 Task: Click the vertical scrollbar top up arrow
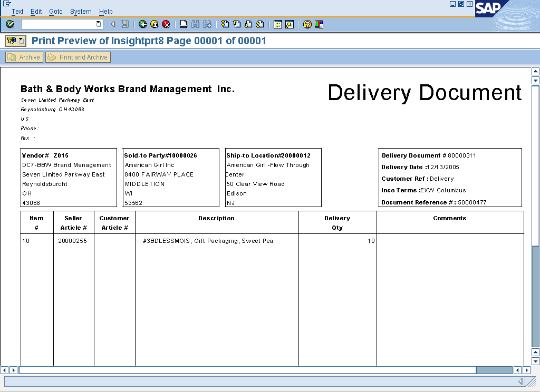(535, 71)
